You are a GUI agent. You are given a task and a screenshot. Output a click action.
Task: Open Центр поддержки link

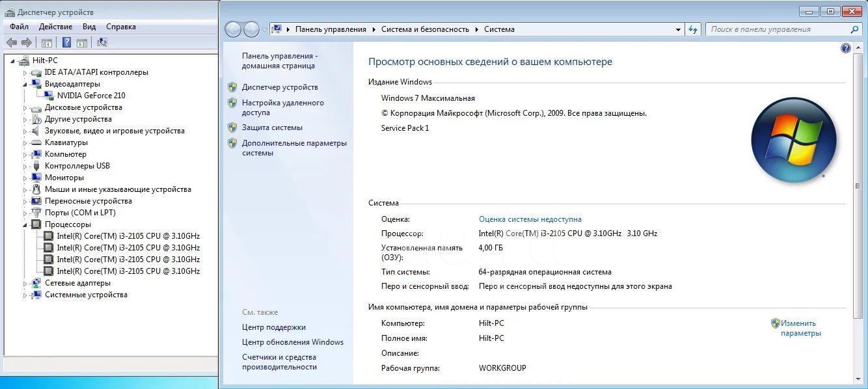(x=274, y=327)
